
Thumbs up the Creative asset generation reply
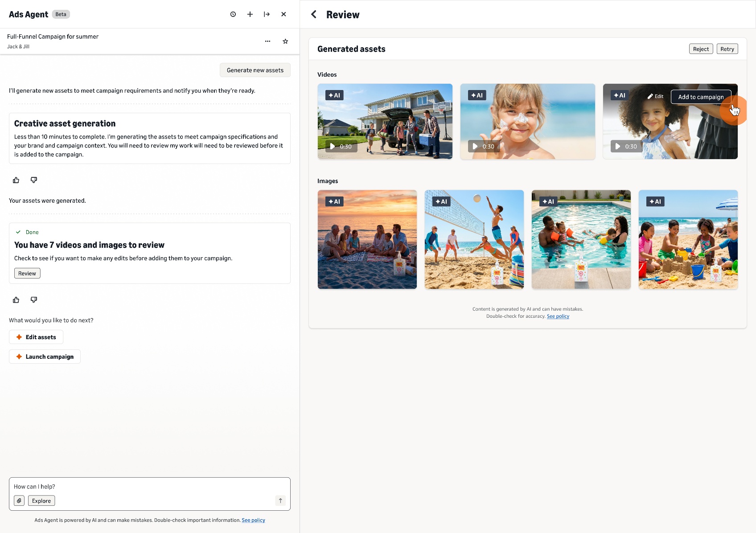(16, 180)
